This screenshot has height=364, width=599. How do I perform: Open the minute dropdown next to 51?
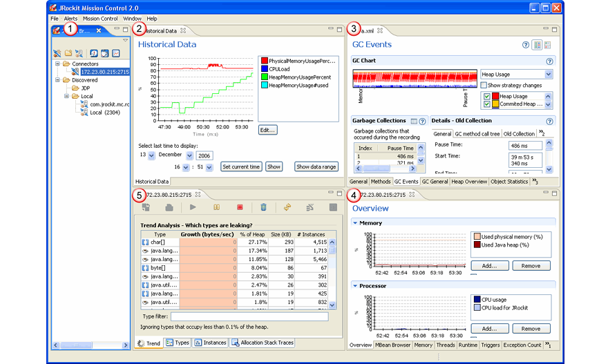coord(209,167)
